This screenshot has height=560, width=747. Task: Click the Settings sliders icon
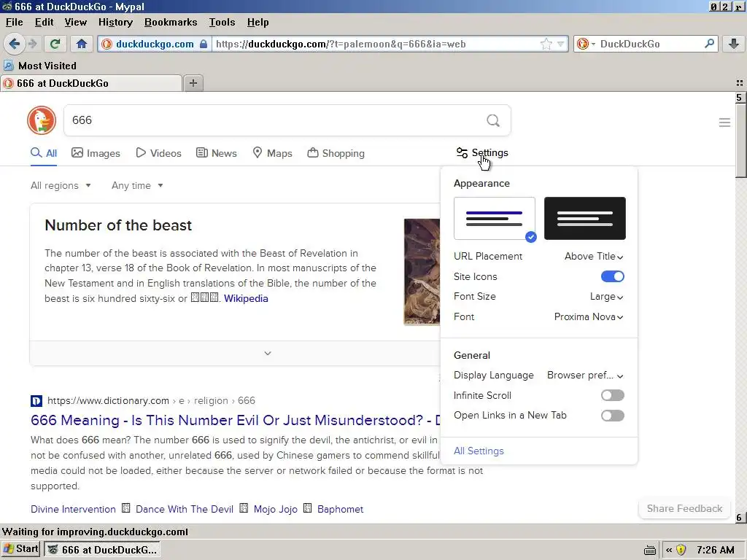coord(462,153)
